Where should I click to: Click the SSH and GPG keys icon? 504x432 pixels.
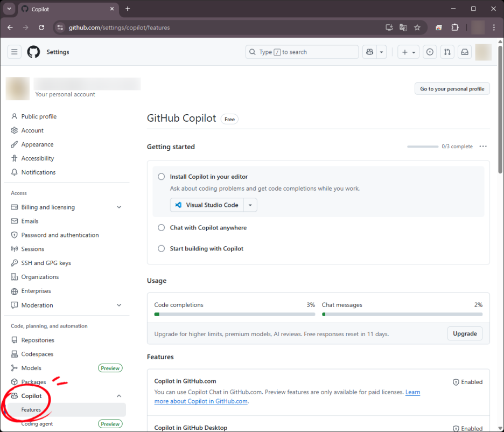tap(14, 263)
